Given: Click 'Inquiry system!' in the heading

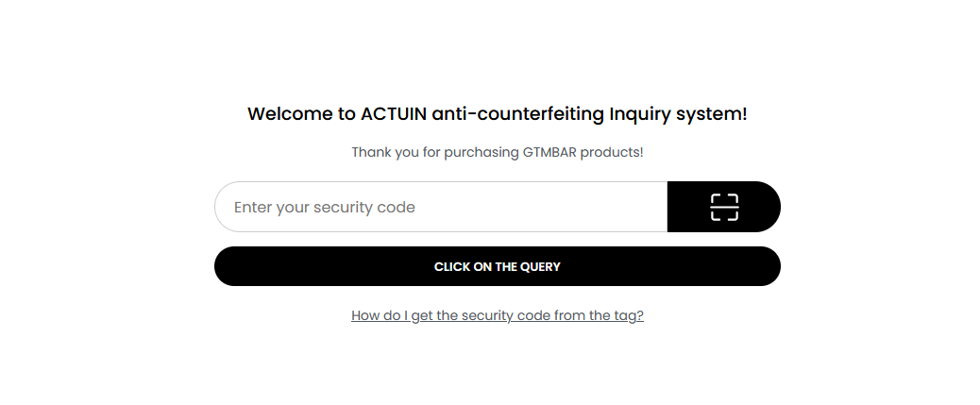Looking at the screenshot, I should click(678, 113).
